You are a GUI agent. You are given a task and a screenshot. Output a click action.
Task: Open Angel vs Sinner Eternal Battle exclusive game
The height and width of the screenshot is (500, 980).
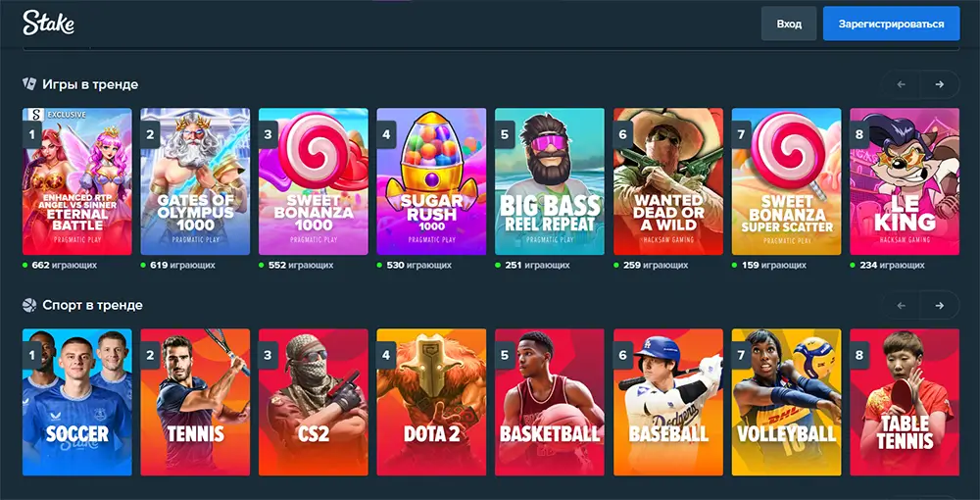76,181
